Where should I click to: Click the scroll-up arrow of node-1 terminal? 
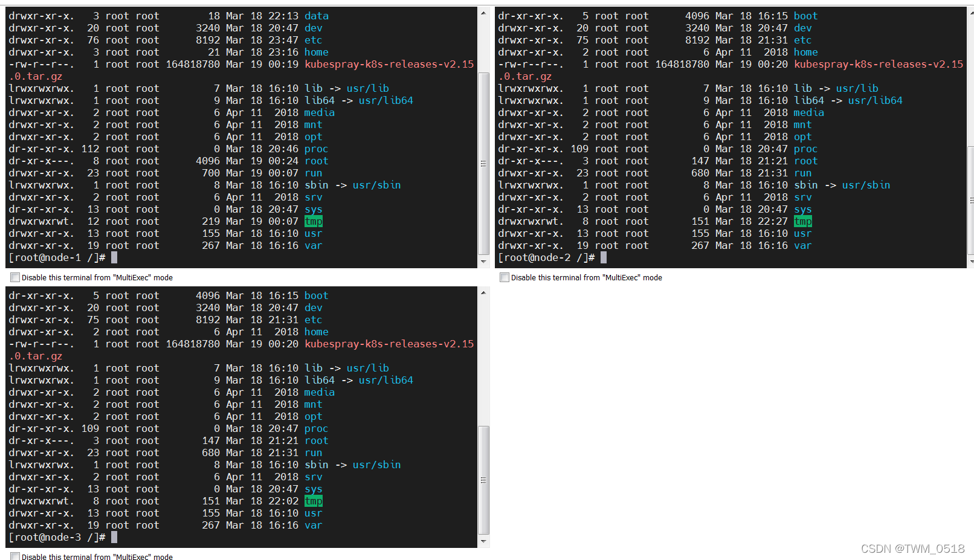pos(483,13)
